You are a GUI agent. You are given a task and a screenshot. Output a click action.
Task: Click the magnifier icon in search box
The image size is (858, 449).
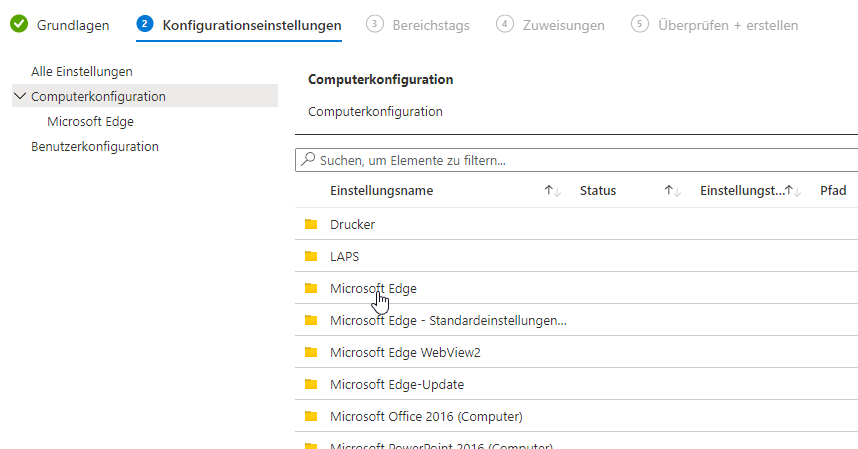(308, 159)
